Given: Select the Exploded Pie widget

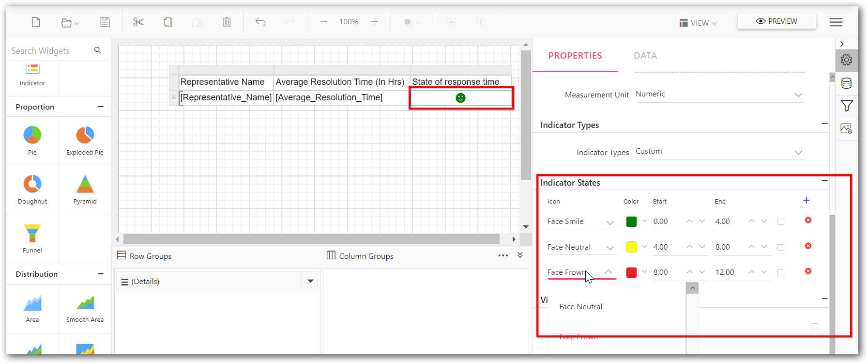Looking at the screenshot, I should (85, 141).
